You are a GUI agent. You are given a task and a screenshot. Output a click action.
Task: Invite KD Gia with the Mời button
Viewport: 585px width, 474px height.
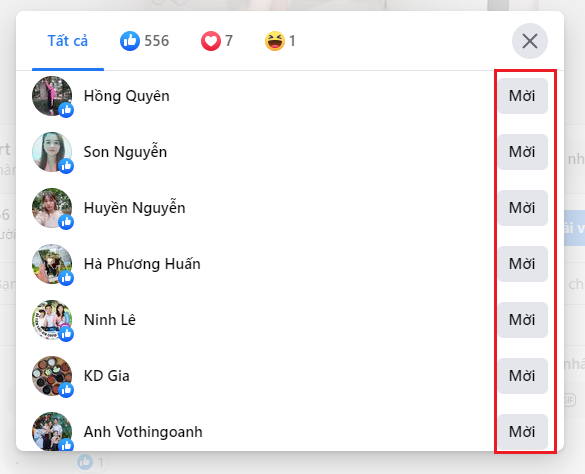pos(522,376)
